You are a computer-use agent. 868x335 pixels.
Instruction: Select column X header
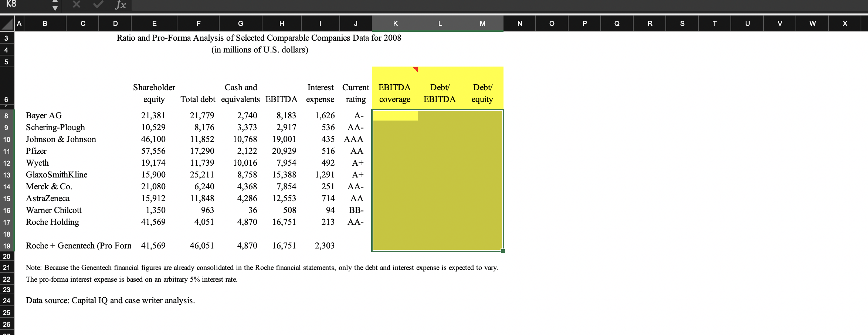845,23
